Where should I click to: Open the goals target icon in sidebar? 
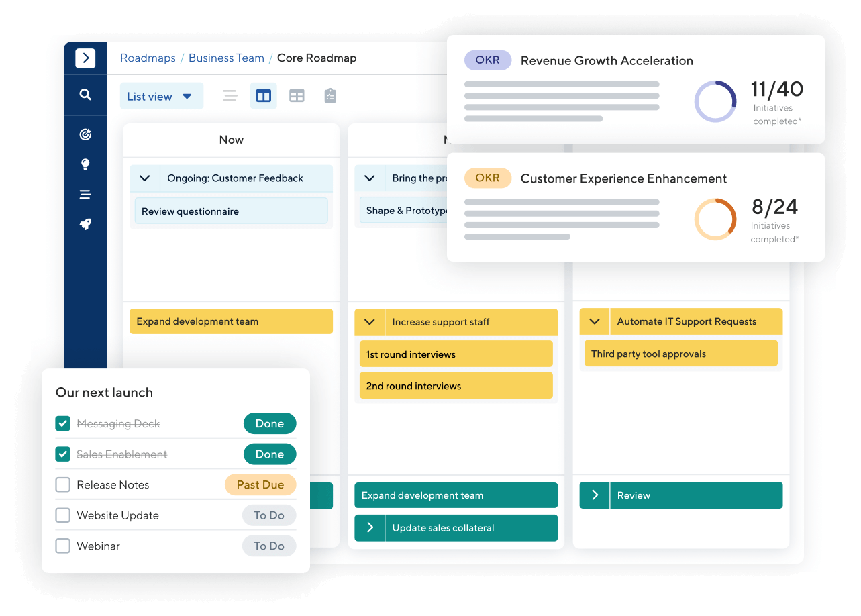(85, 135)
